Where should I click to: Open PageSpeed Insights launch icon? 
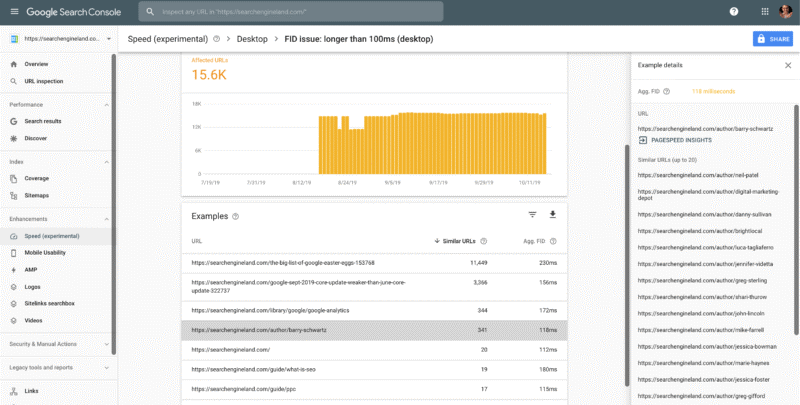click(x=643, y=140)
